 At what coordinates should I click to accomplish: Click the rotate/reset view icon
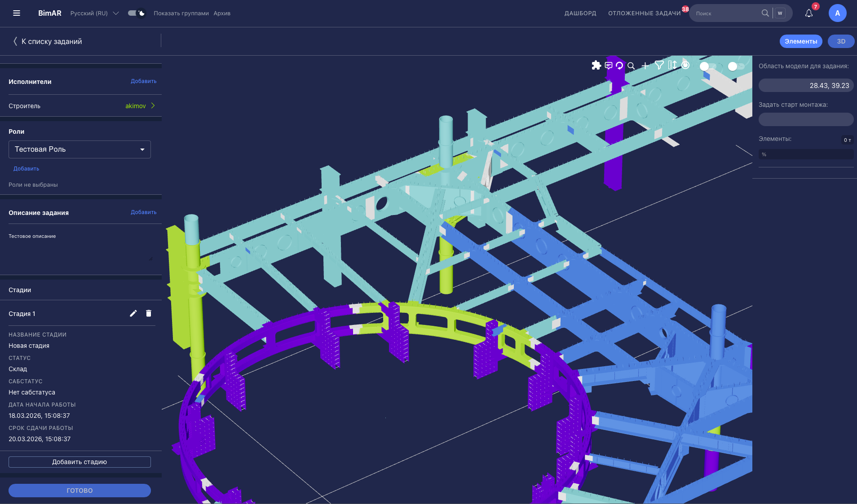tap(619, 66)
